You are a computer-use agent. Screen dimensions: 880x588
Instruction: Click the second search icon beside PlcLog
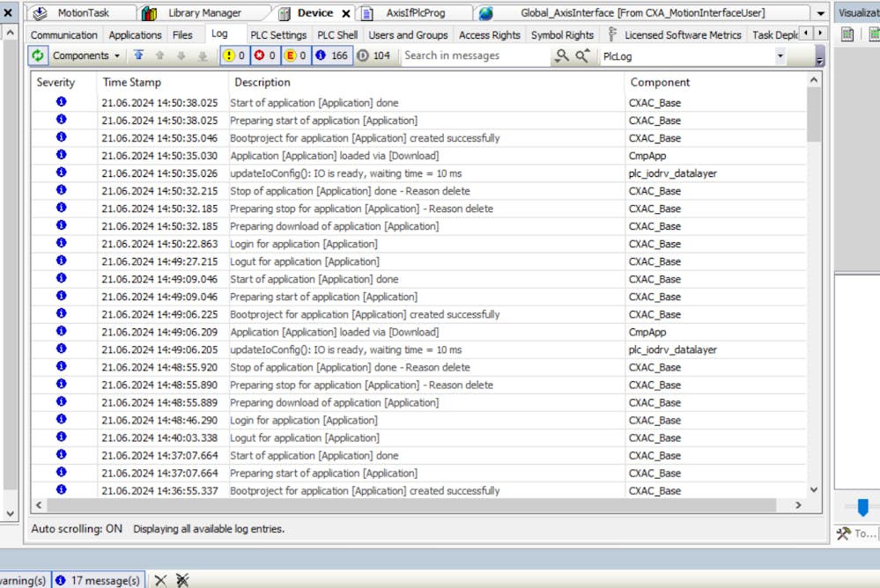[x=583, y=55]
